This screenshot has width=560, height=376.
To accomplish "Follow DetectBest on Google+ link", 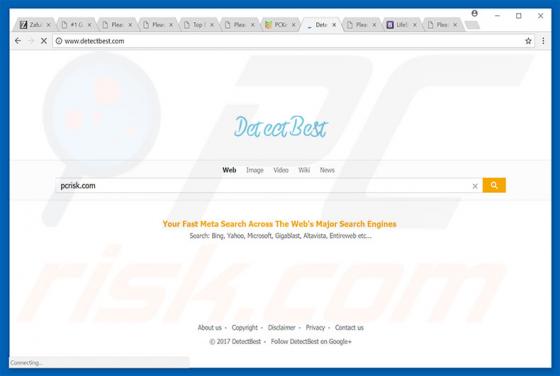I will [311, 341].
